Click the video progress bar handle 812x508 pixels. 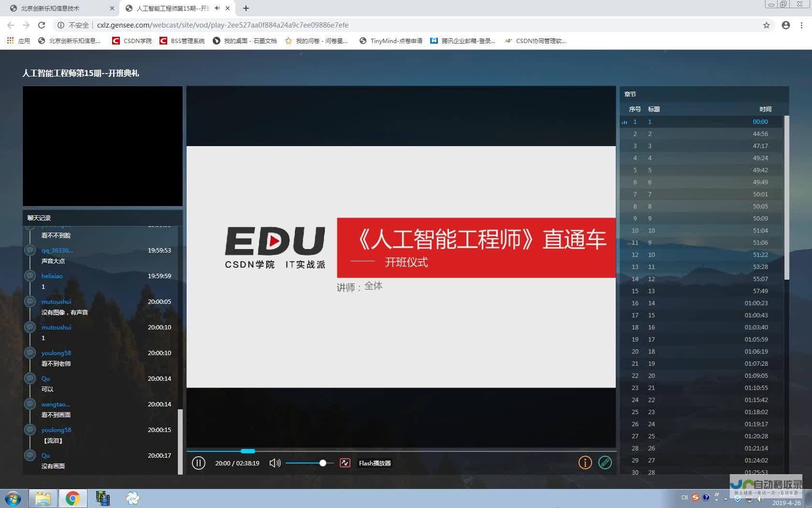pos(248,451)
